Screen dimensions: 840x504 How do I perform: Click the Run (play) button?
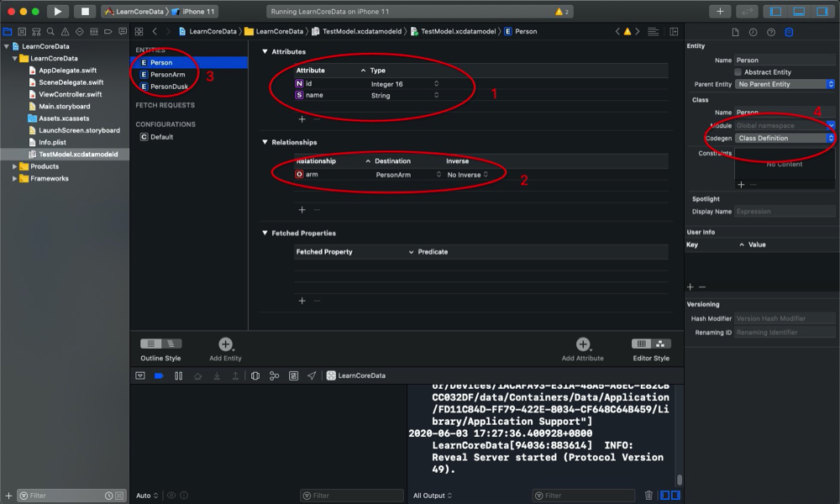click(57, 11)
